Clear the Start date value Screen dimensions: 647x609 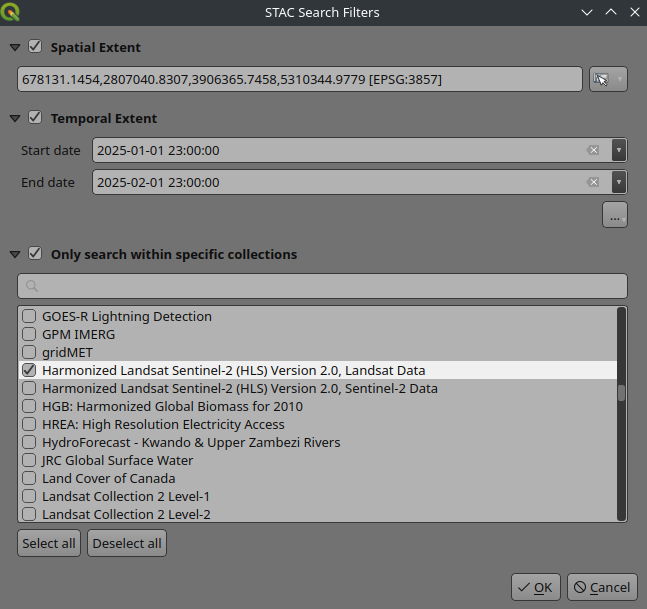coord(593,150)
